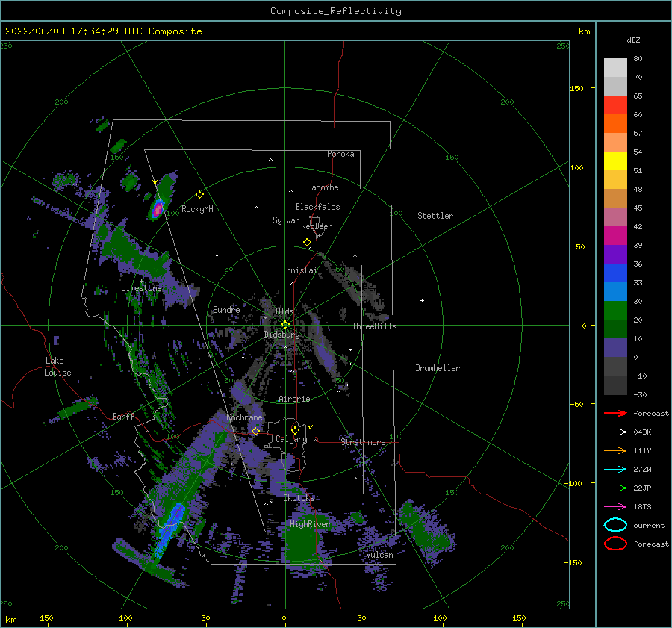Image resolution: width=672 pixels, height=628 pixels.
Task: Click the Innisfail label
Action: pos(302,270)
